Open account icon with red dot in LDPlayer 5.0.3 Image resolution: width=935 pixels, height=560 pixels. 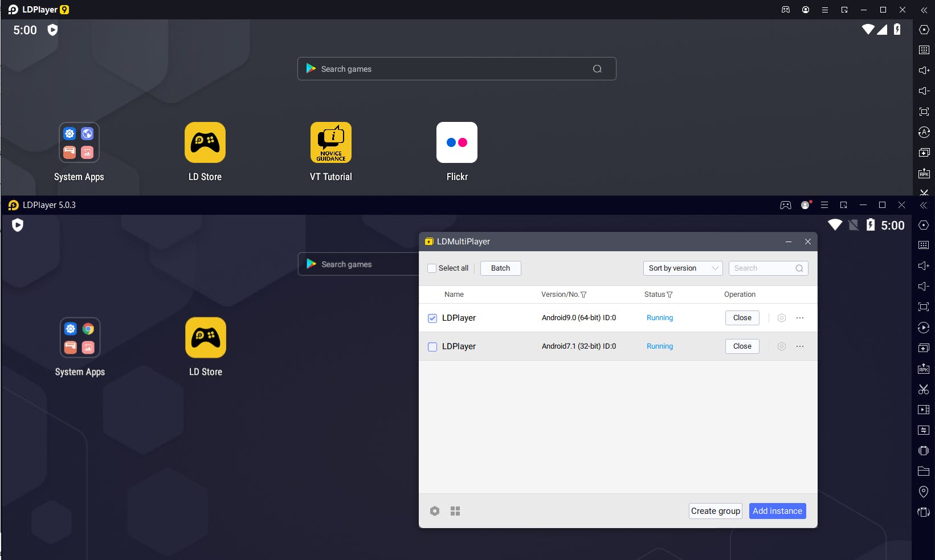[x=806, y=205]
